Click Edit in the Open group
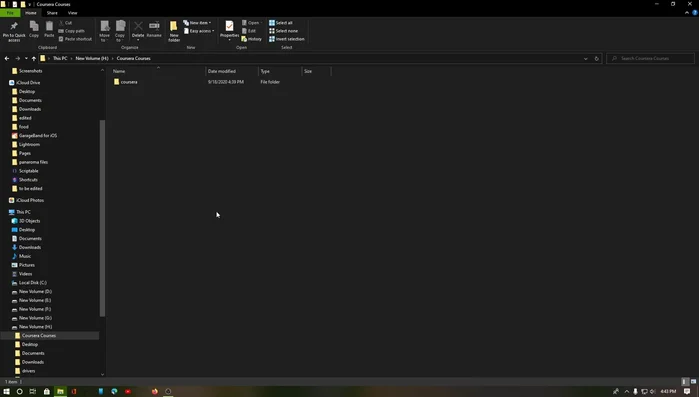The height and width of the screenshot is (397, 699). point(249,31)
